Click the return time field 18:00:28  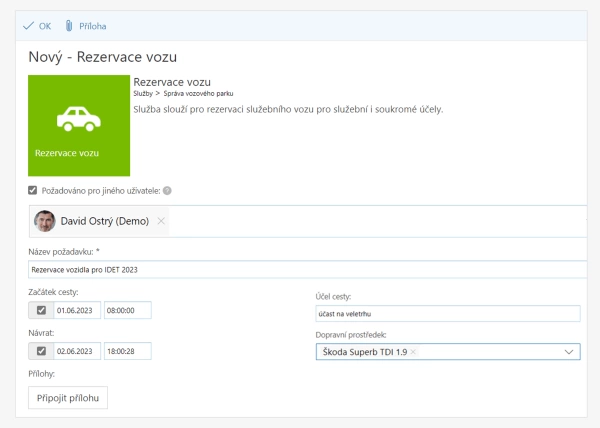(127, 351)
